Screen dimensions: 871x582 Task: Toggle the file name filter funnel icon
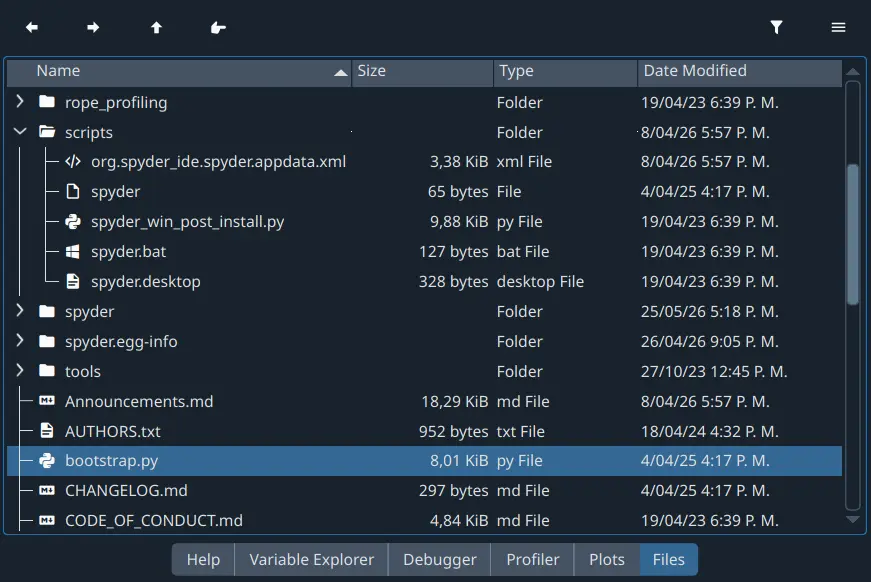[777, 27]
